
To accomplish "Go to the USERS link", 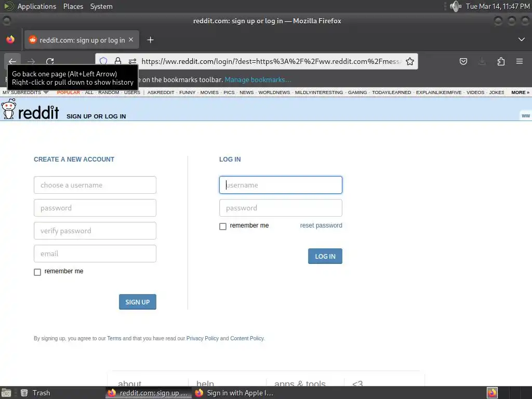I will pos(132,92).
